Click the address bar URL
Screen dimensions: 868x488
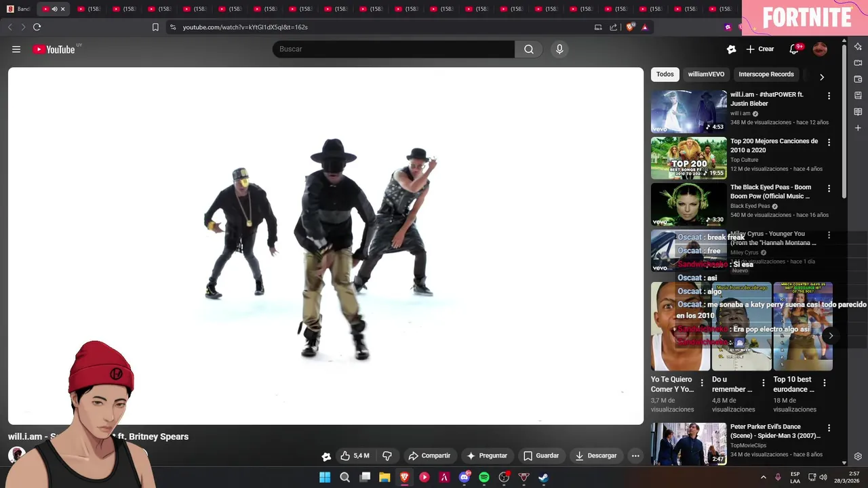point(245,27)
